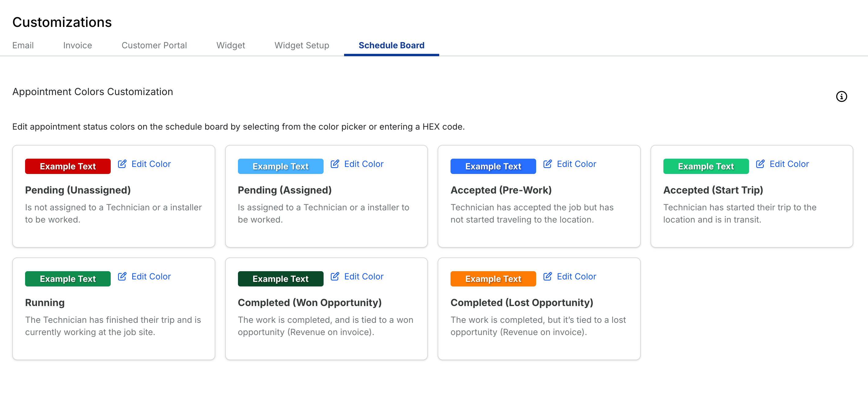Image resolution: width=868 pixels, height=395 pixels.
Task: Click 'Is assigned to a Technician' description
Action: point(324,213)
